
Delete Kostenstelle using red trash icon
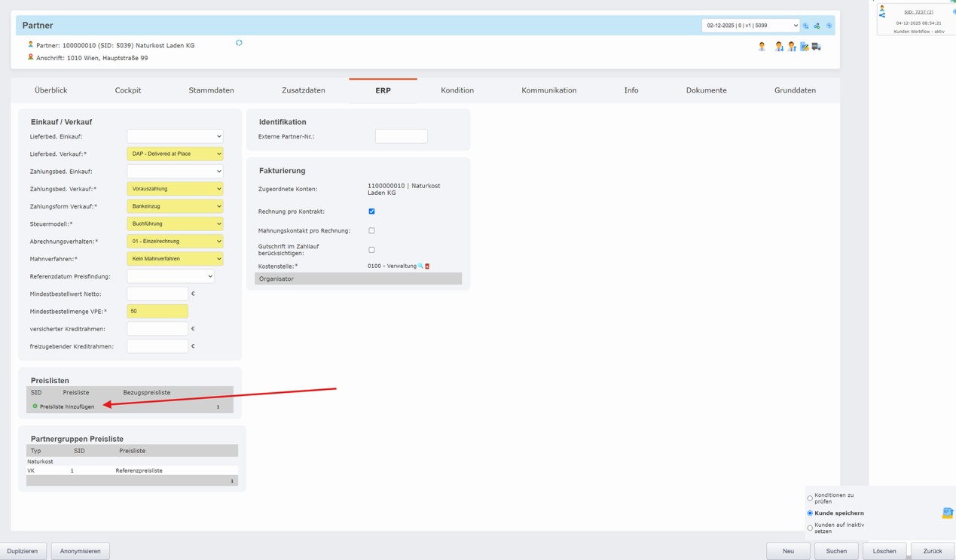(427, 266)
